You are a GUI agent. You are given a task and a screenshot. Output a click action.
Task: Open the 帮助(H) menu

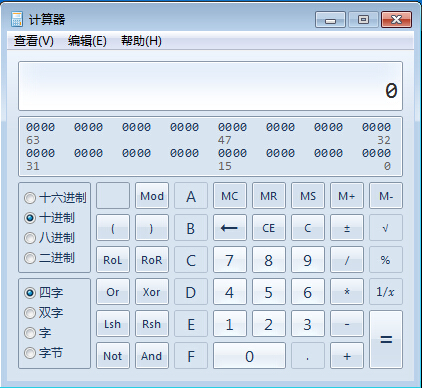(141, 41)
